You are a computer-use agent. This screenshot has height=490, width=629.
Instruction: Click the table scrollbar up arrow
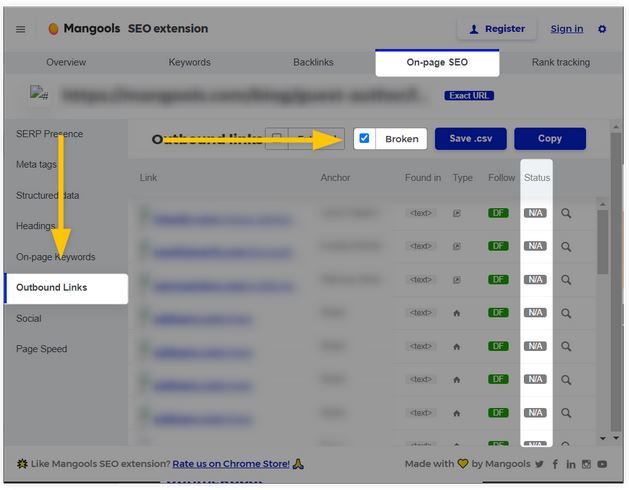point(603,204)
